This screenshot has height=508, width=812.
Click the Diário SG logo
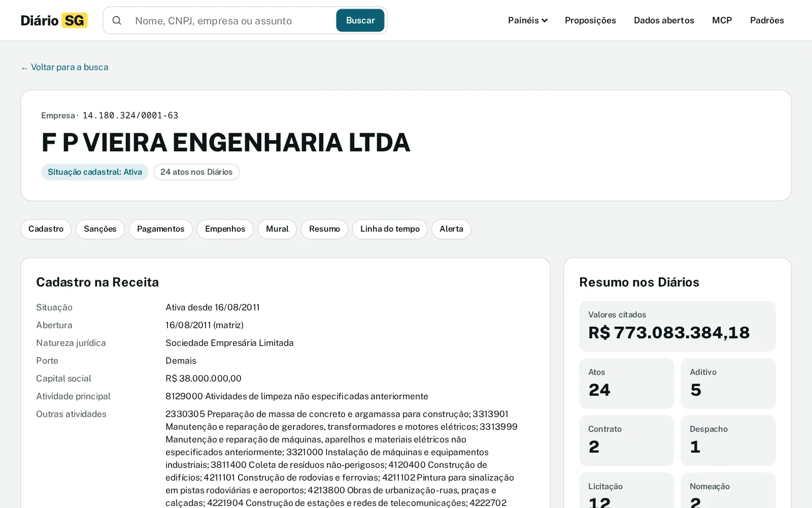[x=54, y=20]
